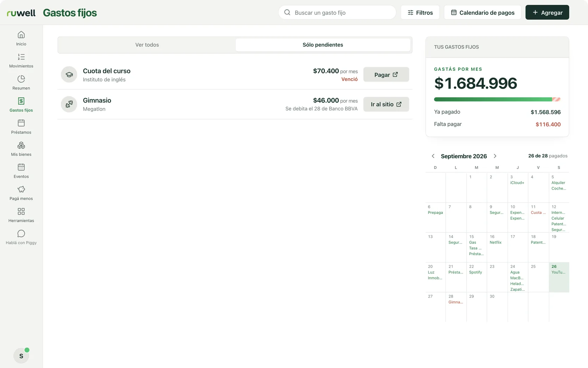The height and width of the screenshot is (368, 588).
Task: Open Pagá menos piggy bank icon
Action: [x=21, y=189]
